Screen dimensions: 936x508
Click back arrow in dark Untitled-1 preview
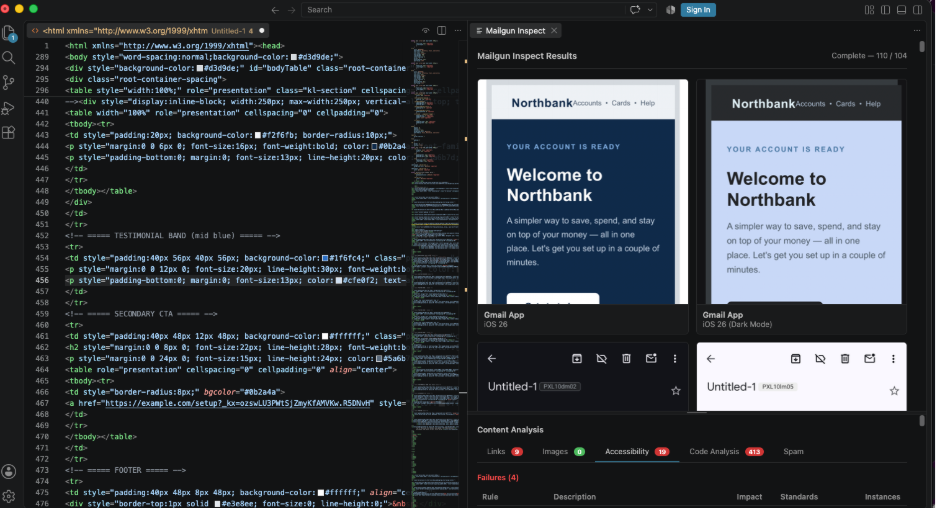(492, 359)
